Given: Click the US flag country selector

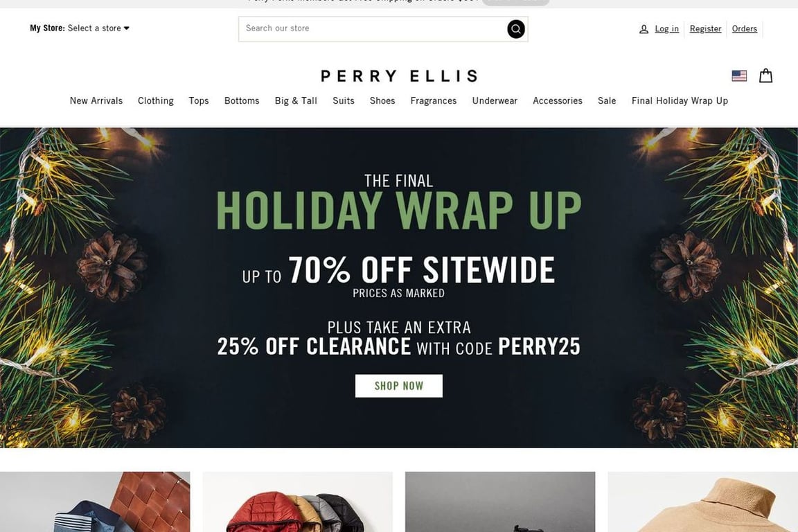Looking at the screenshot, I should click(x=739, y=76).
